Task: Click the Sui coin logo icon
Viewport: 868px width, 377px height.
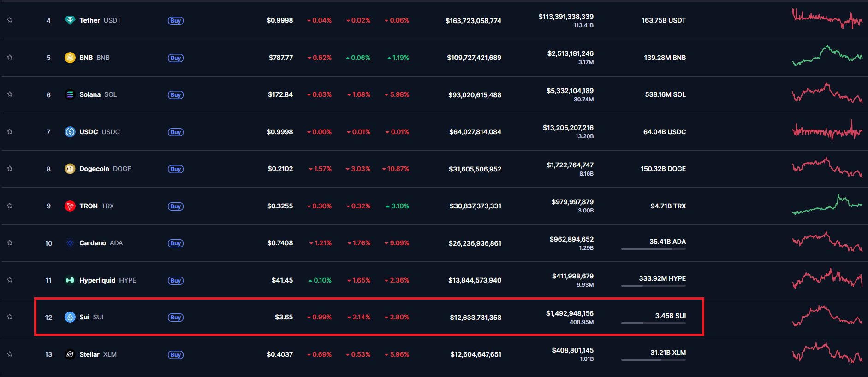Action: [70, 317]
